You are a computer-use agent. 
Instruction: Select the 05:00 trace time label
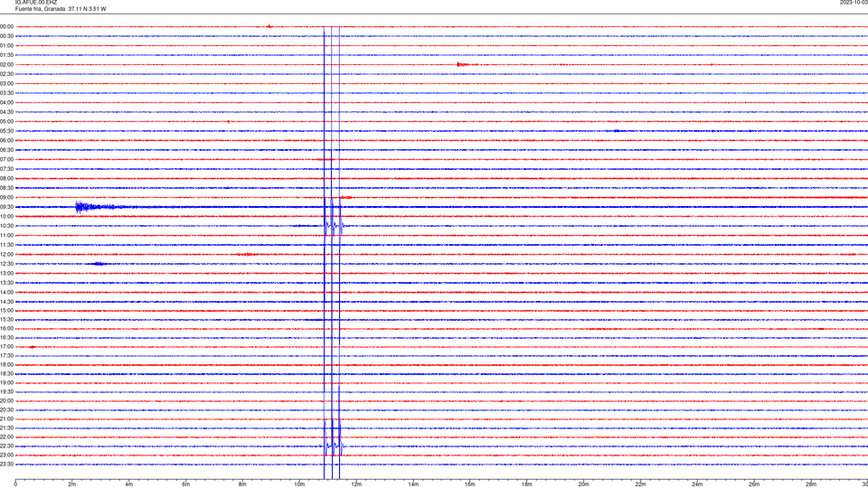(6, 122)
